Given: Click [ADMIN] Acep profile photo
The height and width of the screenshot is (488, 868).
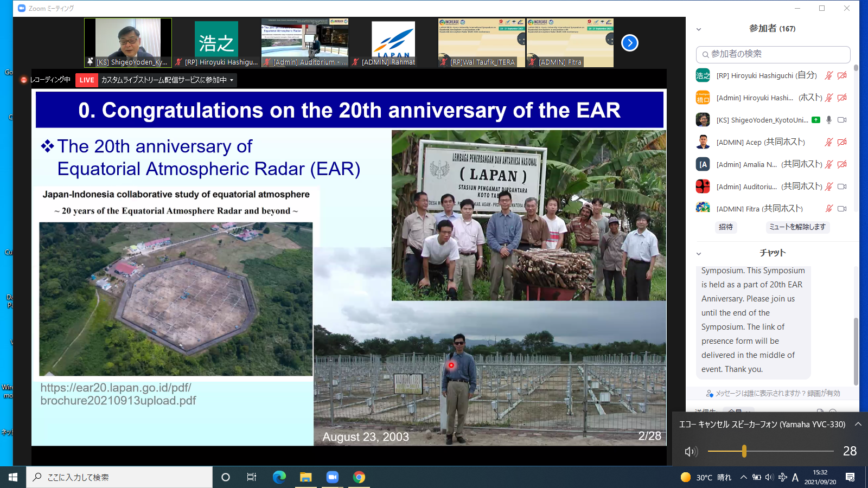Looking at the screenshot, I should [703, 142].
